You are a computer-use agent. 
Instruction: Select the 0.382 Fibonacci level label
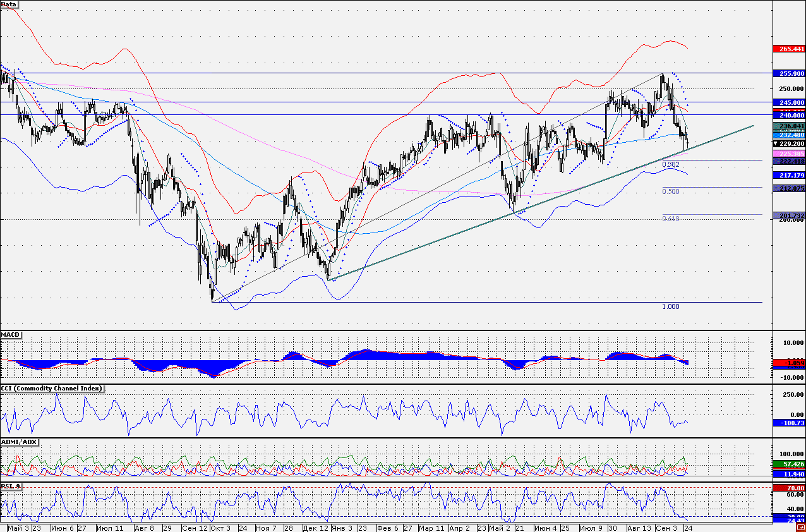[670, 164]
